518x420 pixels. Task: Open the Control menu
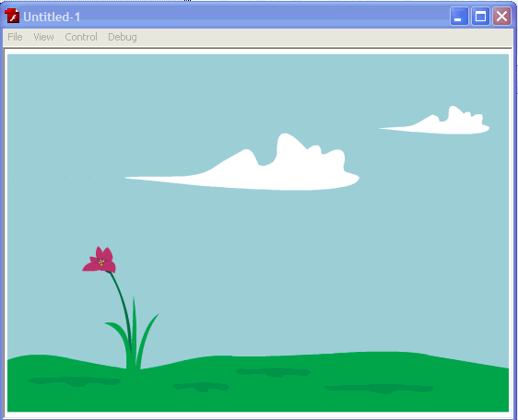(81, 37)
